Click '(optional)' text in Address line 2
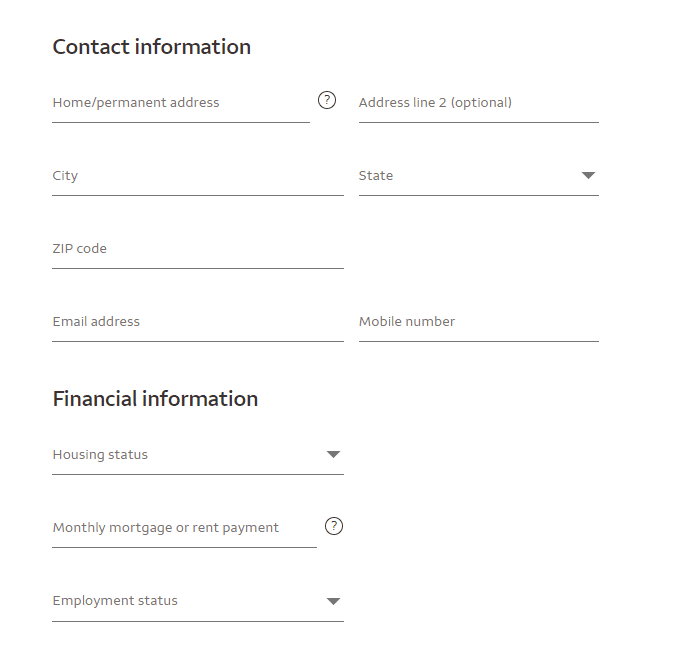Screen dimensions: 687x646 click(x=481, y=103)
